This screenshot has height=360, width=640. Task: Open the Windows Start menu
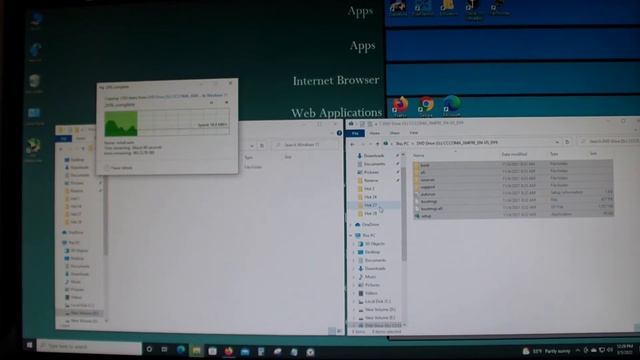[29, 345]
